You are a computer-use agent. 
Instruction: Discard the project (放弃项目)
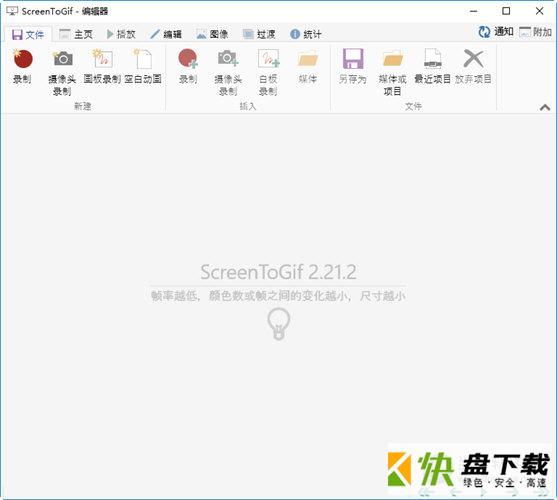coord(473,66)
